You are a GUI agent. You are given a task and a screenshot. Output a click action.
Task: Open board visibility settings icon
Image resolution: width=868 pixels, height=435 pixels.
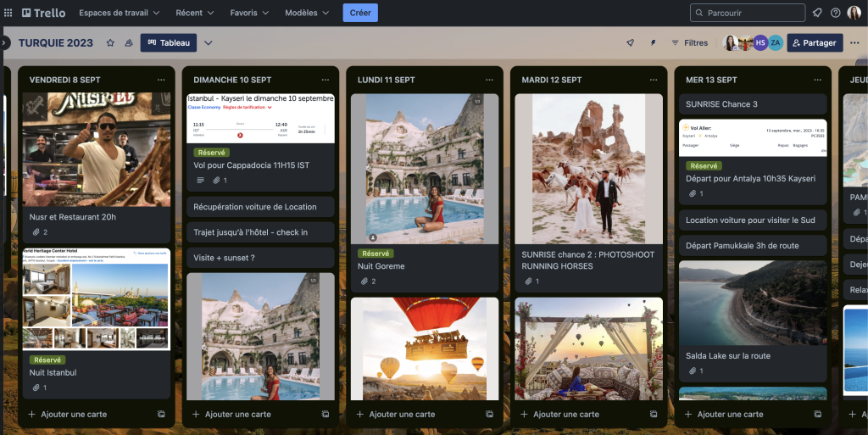tap(129, 43)
